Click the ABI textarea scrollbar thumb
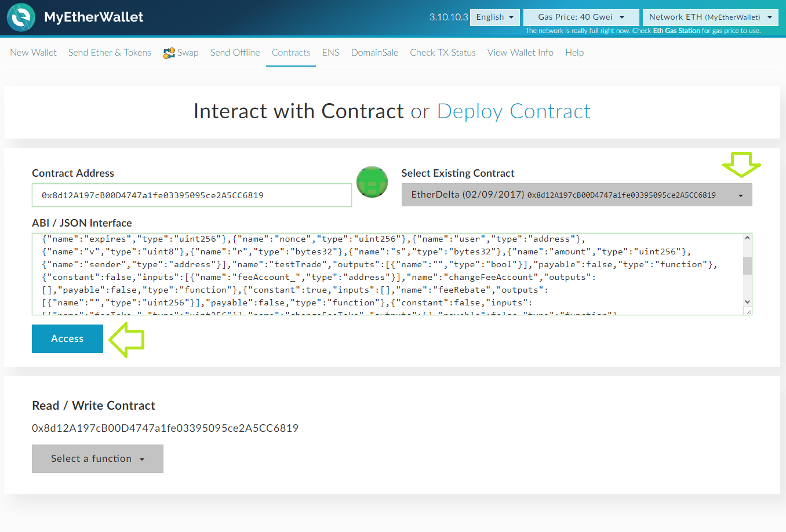This screenshot has height=532, width=786. tap(748, 266)
